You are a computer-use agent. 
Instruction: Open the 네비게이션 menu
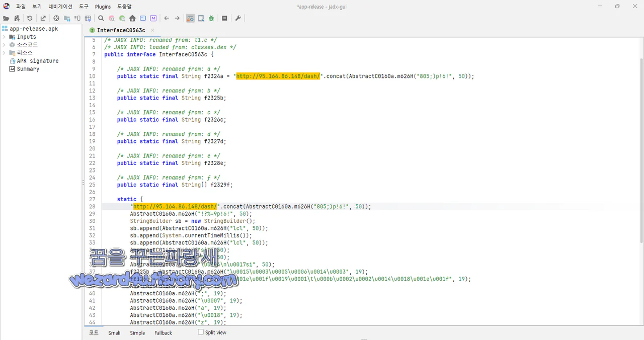click(x=60, y=7)
